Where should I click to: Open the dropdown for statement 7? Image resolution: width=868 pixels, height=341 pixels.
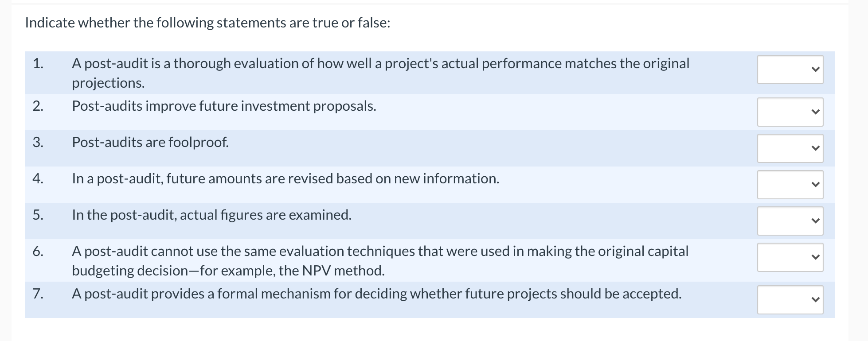790,299
